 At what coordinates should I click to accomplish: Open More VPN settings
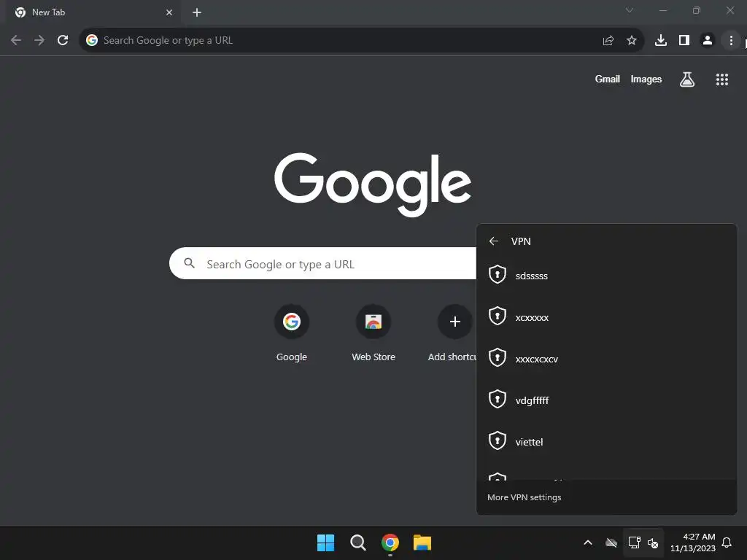(524, 497)
